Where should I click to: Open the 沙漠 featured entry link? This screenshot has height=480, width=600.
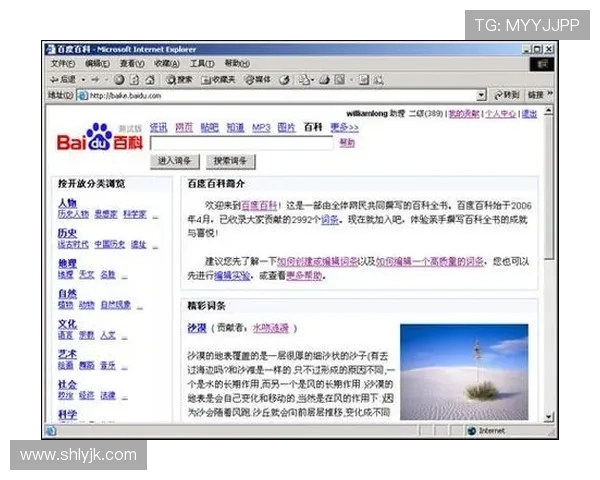[197, 328]
